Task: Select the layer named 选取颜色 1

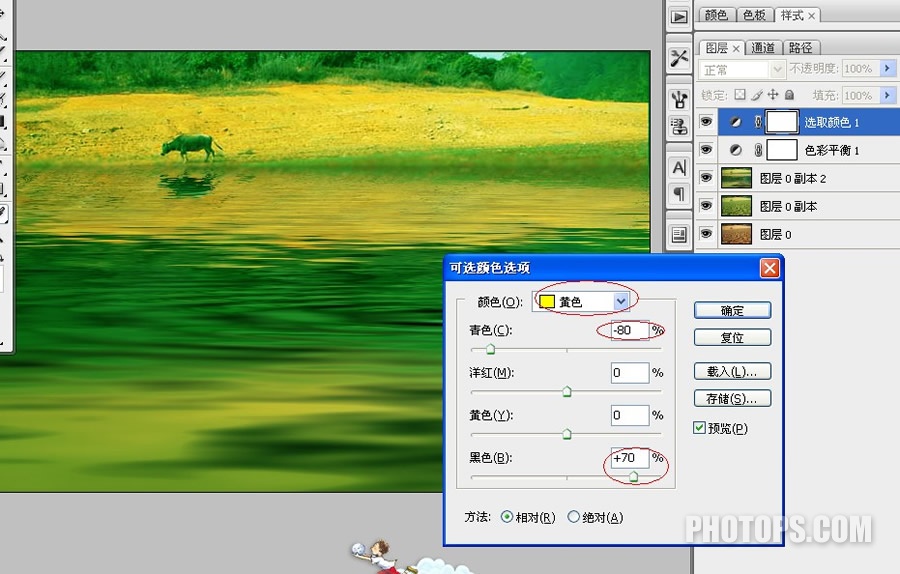Action: [832, 122]
